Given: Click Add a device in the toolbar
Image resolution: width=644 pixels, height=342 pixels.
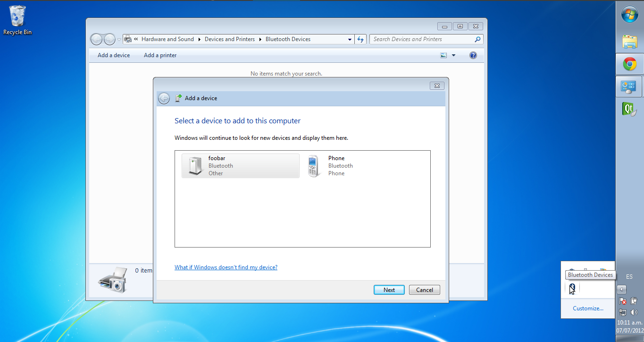Looking at the screenshot, I should click(x=113, y=55).
